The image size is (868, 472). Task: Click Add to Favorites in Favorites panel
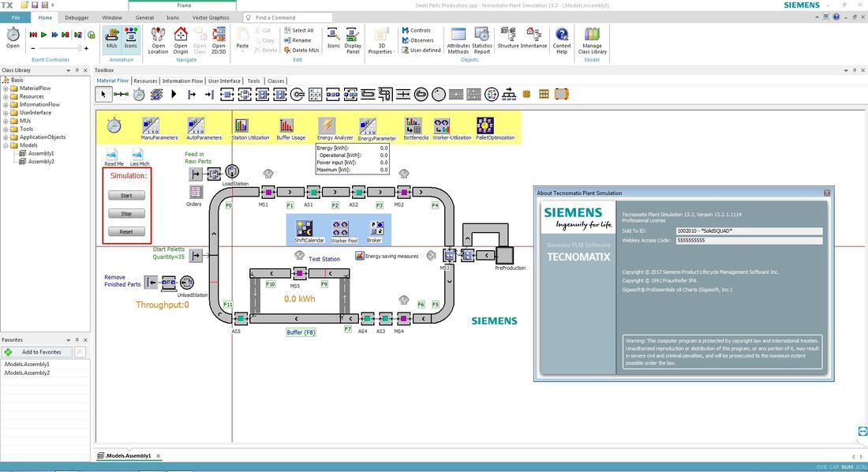pyautogui.click(x=36, y=351)
